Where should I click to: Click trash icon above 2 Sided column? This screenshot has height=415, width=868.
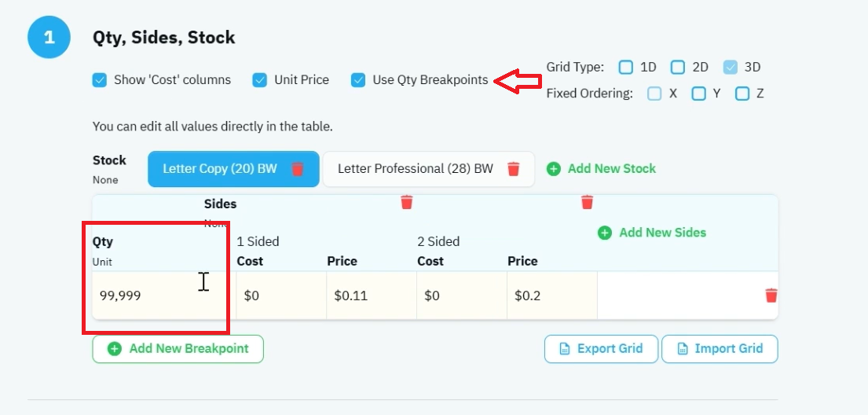click(588, 202)
